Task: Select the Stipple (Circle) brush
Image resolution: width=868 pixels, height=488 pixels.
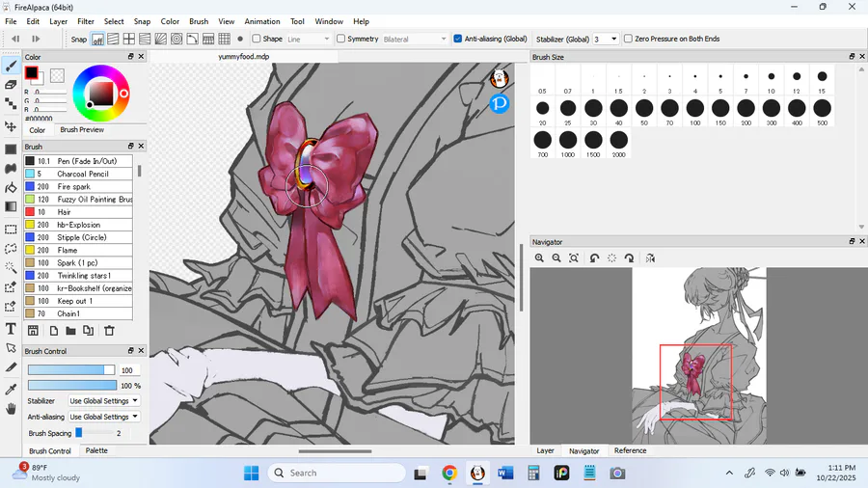Action: coord(78,237)
